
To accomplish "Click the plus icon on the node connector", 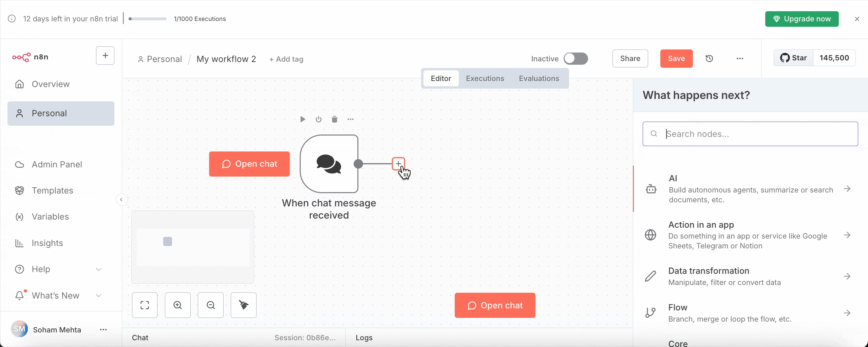I will 398,164.
